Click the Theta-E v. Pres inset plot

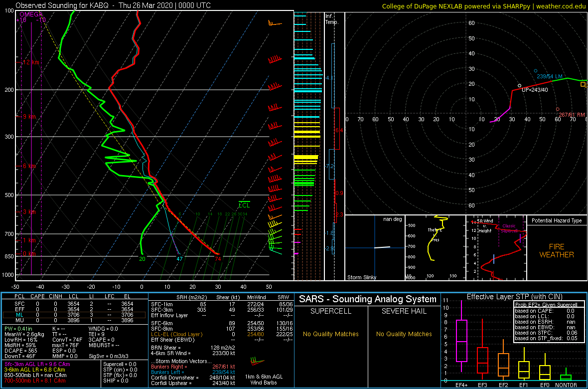(x=435, y=248)
